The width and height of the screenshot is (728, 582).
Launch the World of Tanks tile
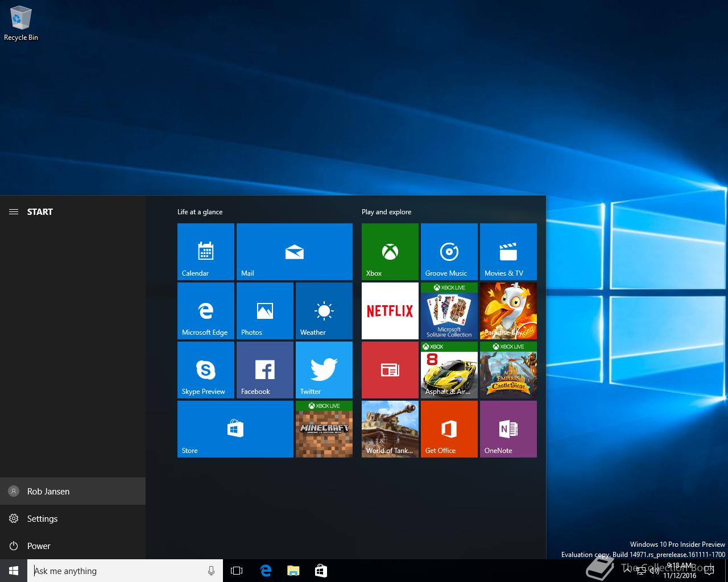click(x=390, y=429)
